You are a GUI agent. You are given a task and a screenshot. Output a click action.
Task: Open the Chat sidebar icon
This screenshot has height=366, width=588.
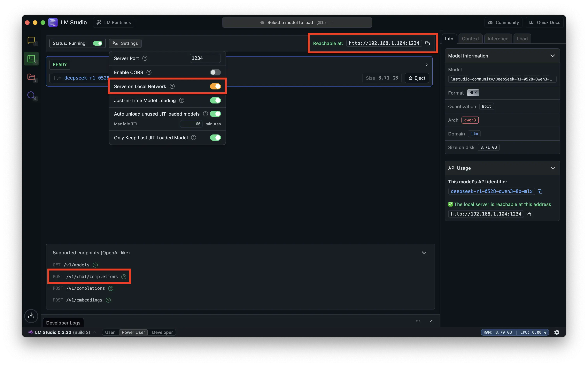pyautogui.click(x=31, y=40)
